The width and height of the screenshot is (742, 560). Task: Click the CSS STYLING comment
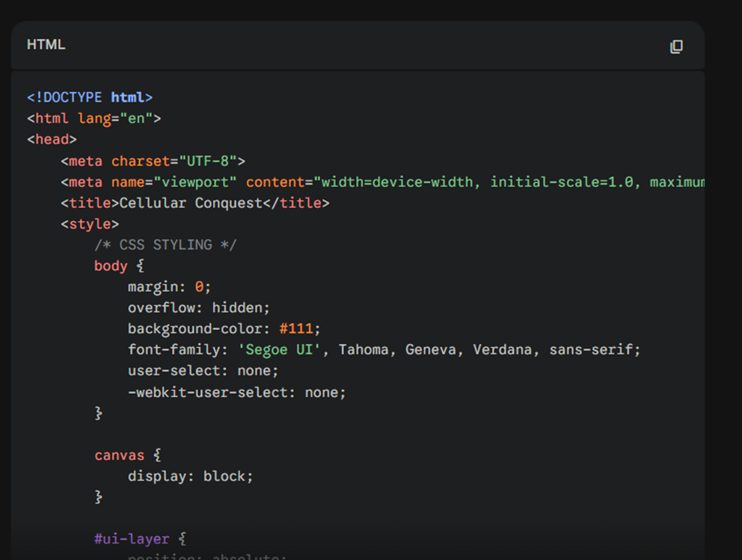[x=166, y=244]
